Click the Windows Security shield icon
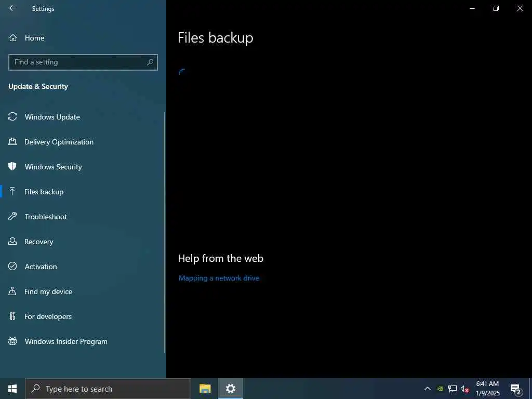This screenshot has width=532, height=399. (x=12, y=167)
